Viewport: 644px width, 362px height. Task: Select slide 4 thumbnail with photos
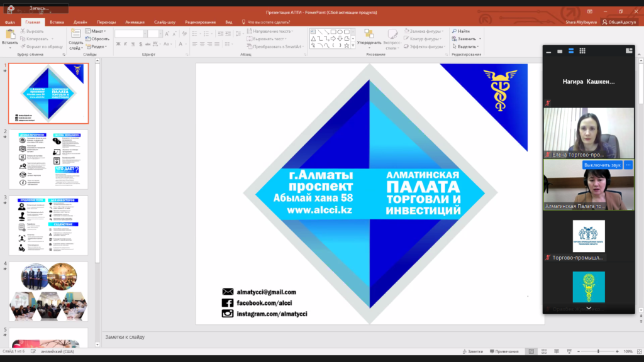(48, 292)
